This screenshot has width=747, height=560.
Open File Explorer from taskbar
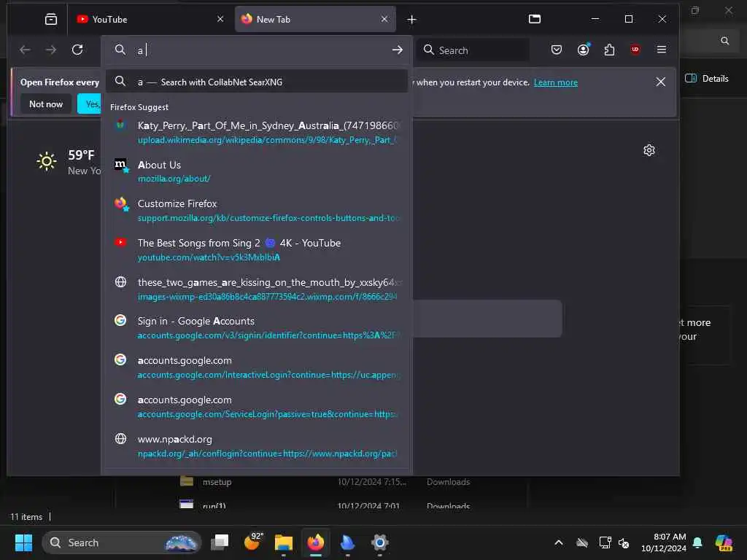(284, 542)
